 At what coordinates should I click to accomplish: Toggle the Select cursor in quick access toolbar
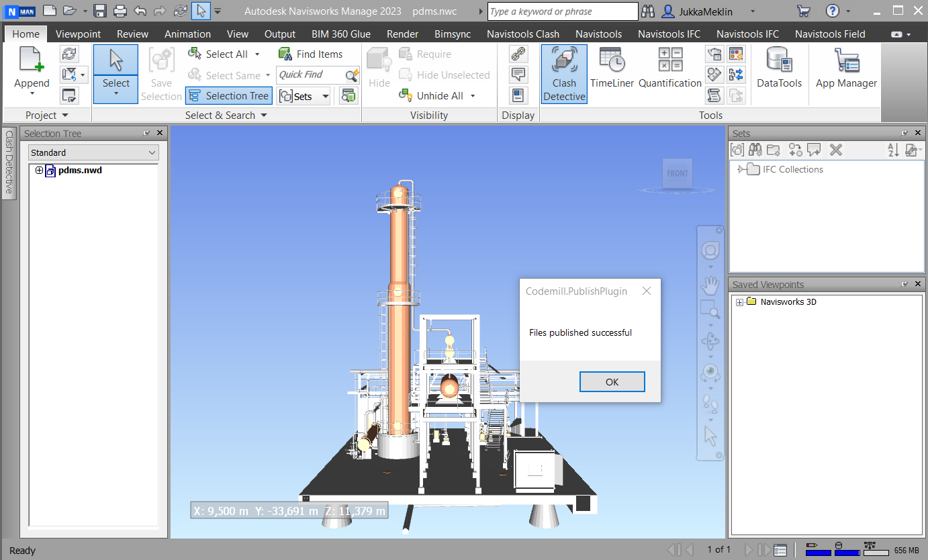click(200, 11)
